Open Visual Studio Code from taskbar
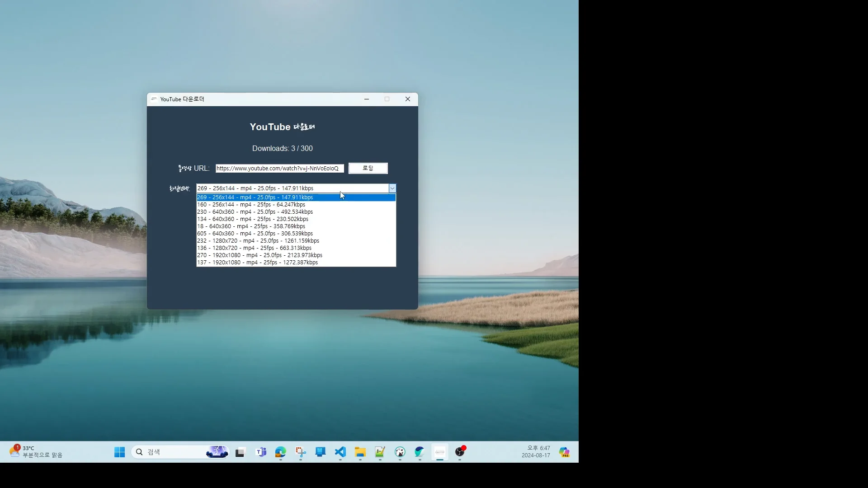The width and height of the screenshot is (868, 488). click(x=340, y=452)
